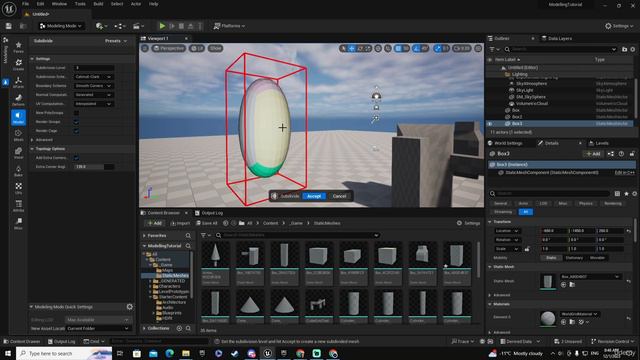Click the save level icon in toolbar

click(x=9, y=26)
